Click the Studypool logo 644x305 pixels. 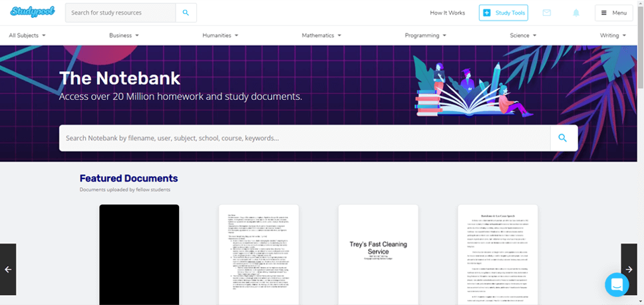click(x=32, y=12)
